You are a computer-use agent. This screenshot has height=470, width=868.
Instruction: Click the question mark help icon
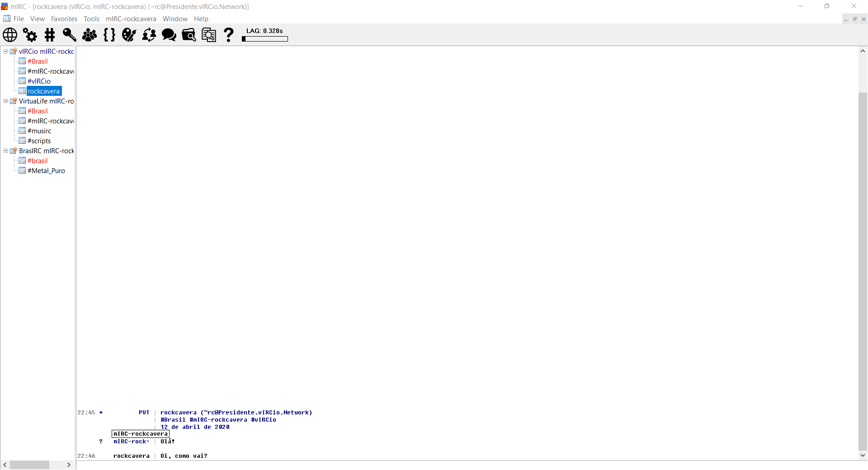point(229,35)
